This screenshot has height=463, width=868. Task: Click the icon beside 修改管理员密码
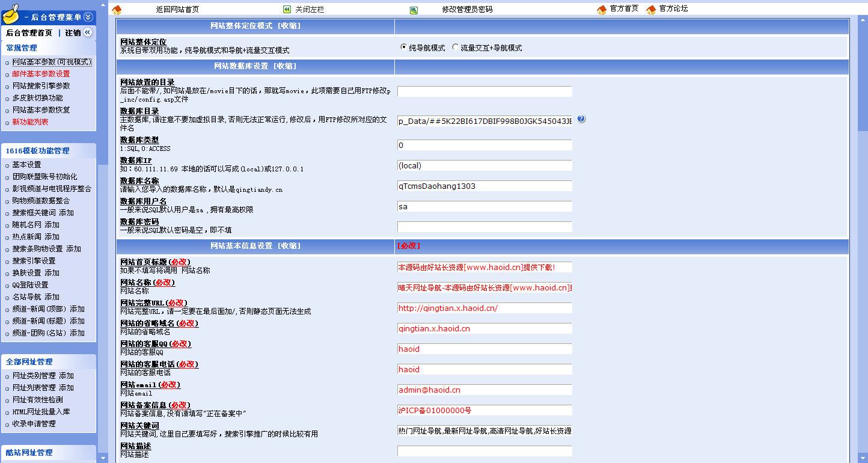tap(414, 10)
